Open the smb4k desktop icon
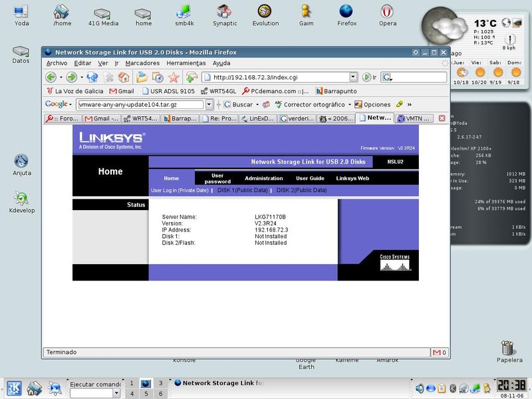Viewport: 532px width, 399px height. (184, 15)
